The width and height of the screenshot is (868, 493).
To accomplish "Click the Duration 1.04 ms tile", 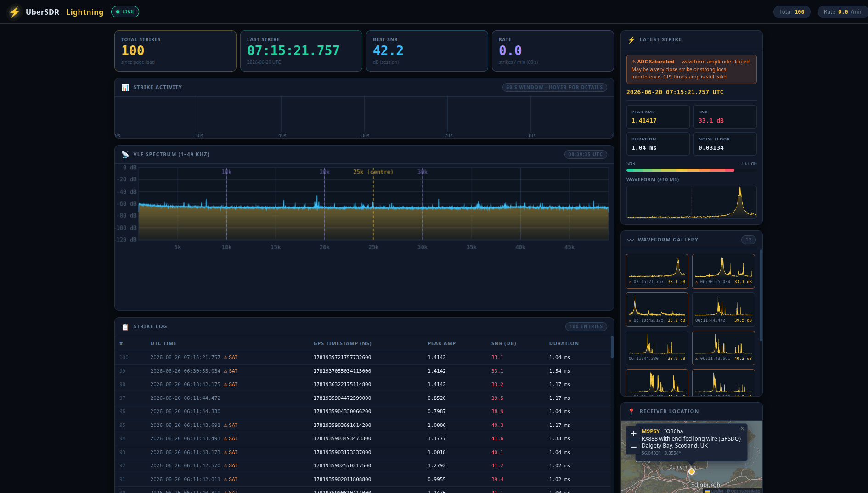I will click(x=658, y=144).
